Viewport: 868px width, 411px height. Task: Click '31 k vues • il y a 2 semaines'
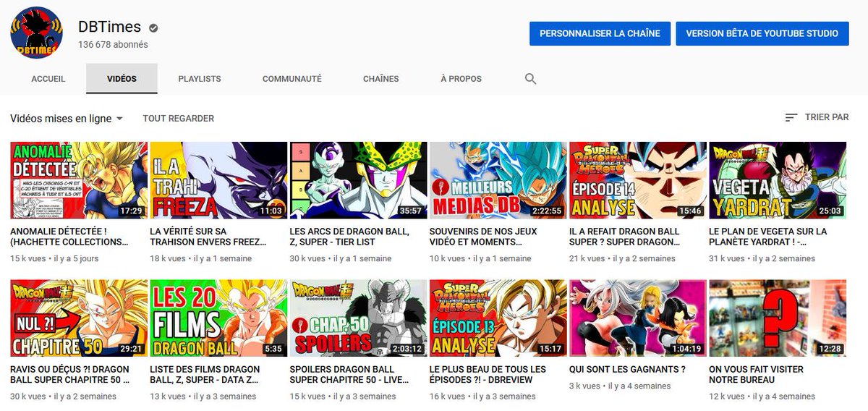point(762,258)
